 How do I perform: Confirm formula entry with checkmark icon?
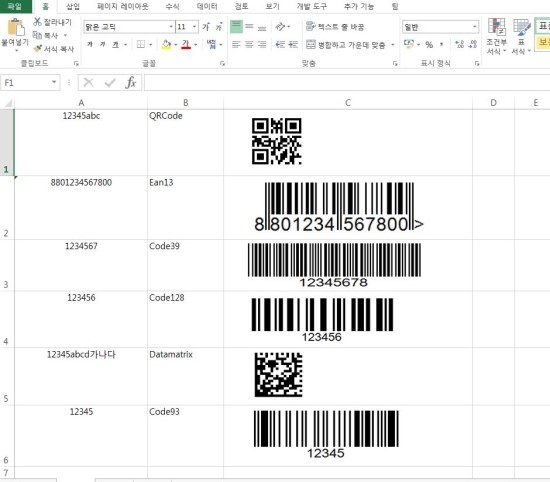point(110,82)
